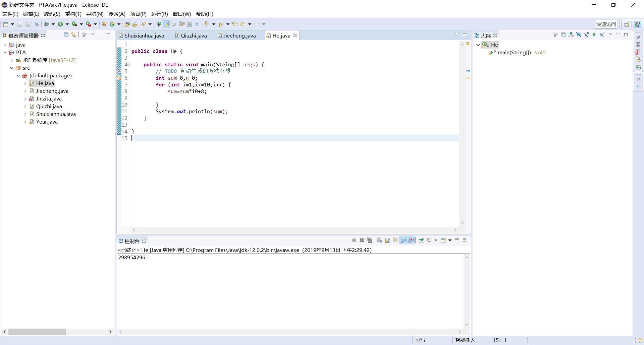Collapse the PTA project node
The height and width of the screenshot is (345, 644).
pos(5,53)
